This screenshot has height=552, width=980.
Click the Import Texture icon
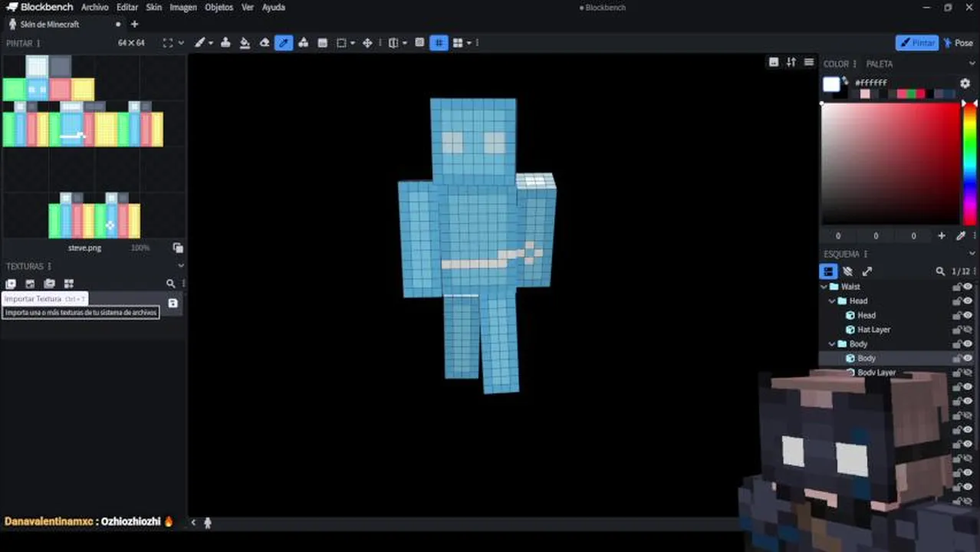[11, 284]
